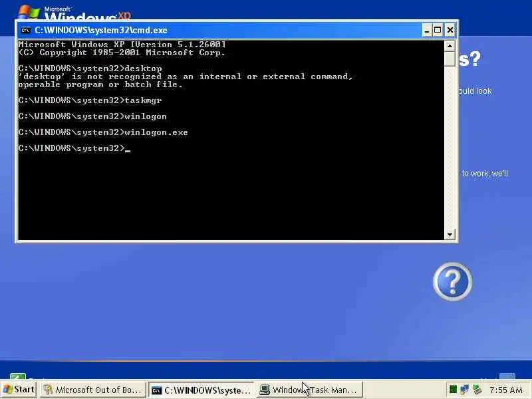Screen dimensions: 532x399
Task: Click the green CPU usage tray icon
Action: pyautogui.click(x=453, y=390)
